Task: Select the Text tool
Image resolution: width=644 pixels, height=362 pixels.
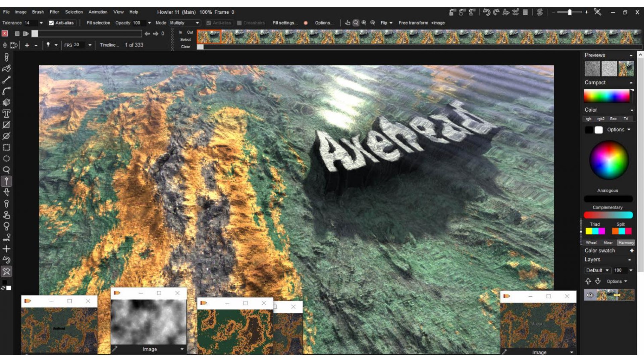Action: click(x=6, y=114)
